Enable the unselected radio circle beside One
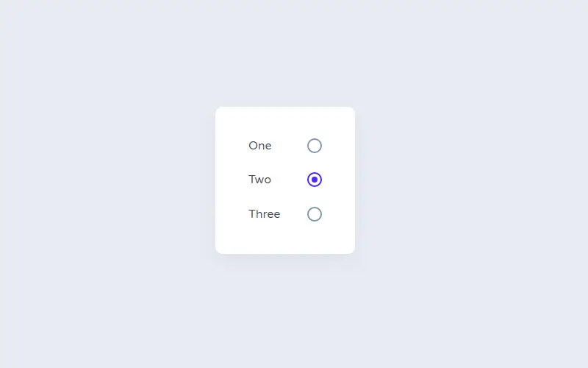This screenshot has height=368, width=588. point(315,146)
